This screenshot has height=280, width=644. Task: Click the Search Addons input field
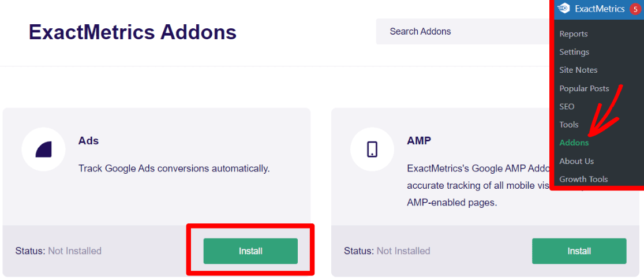464,31
